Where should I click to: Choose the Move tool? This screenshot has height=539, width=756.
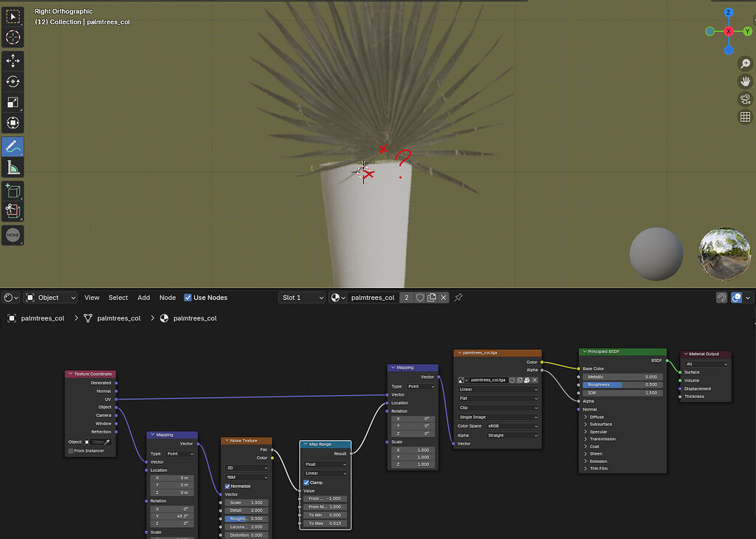pyautogui.click(x=13, y=61)
